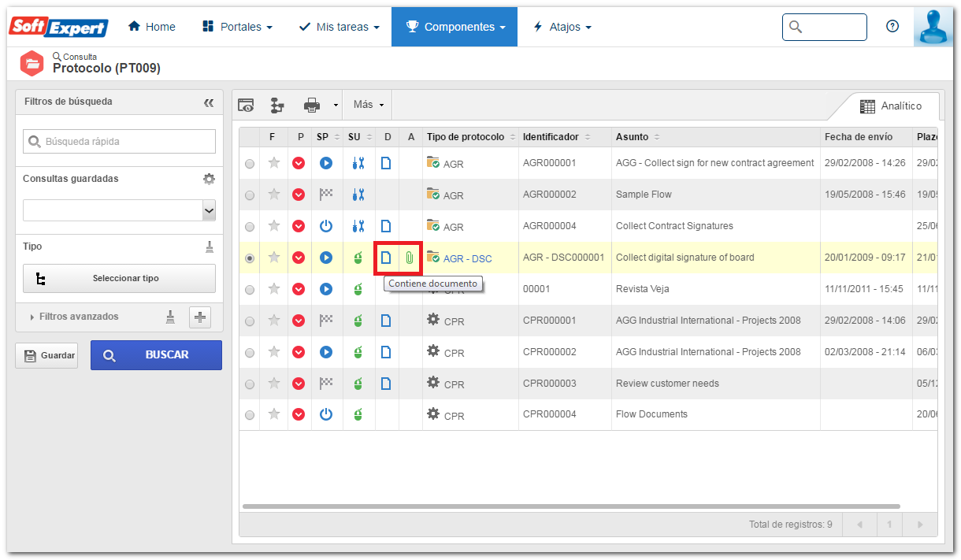Select the radio button for CPR000004
The height and width of the screenshot is (560, 961).
pos(250,415)
